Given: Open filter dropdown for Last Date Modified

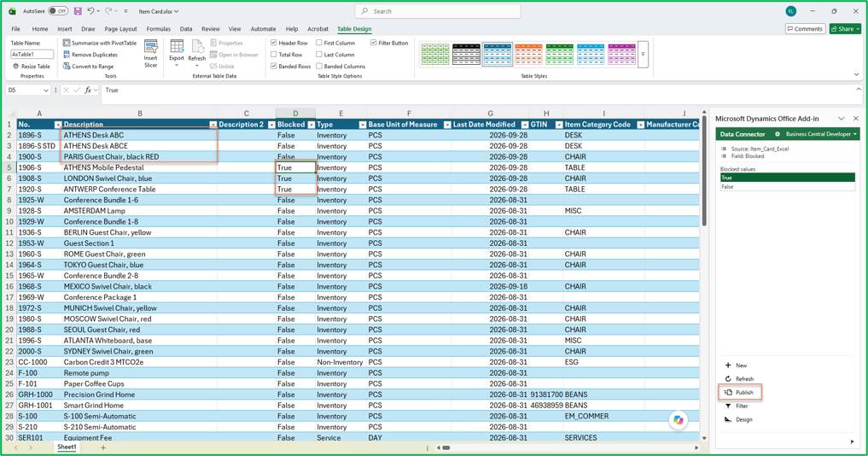Looking at the screenshot, I should click(x=525, y=125).
